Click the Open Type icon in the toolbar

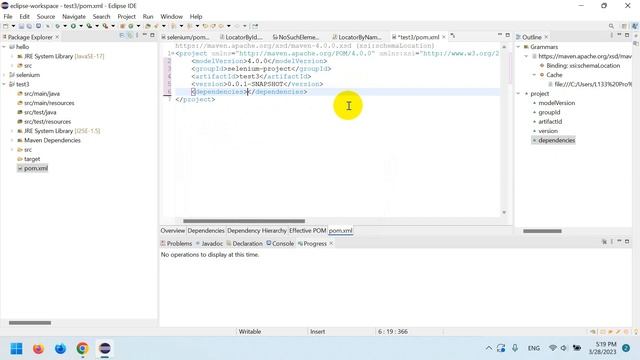pyautogui.click(x=148, y=26)
